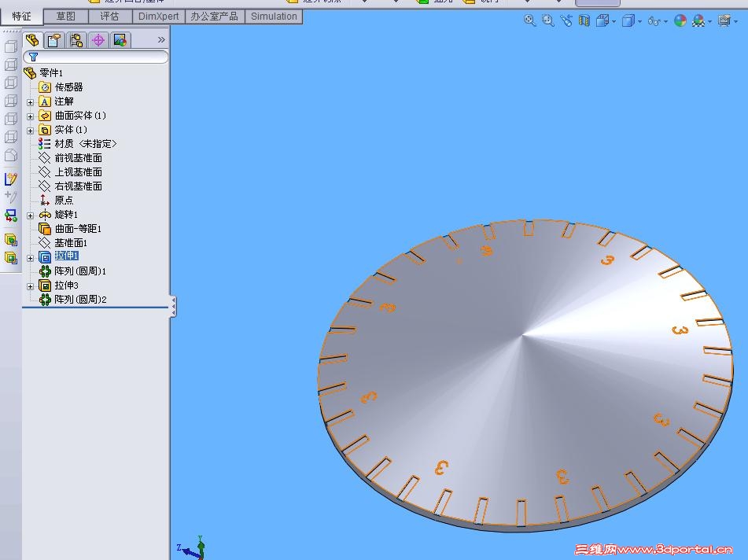Expand the 注解 annotations node

[x=30, y=102]
